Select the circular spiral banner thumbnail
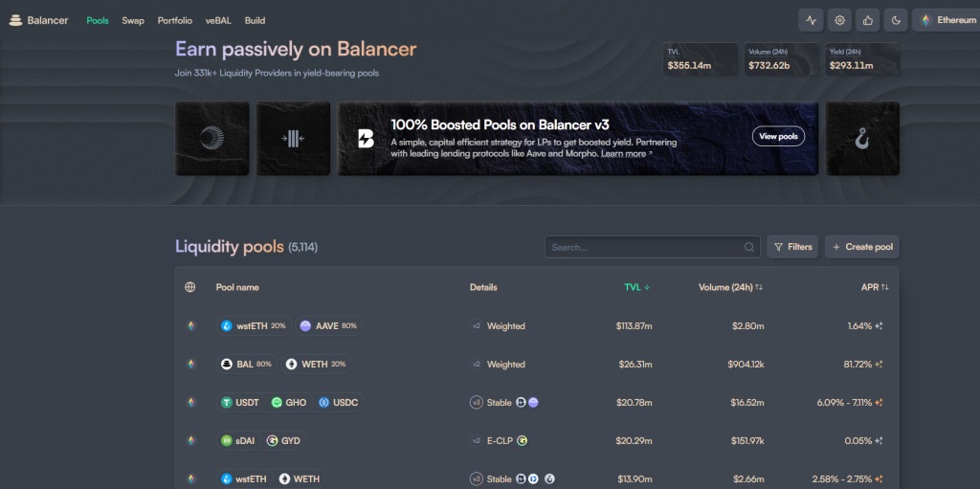 click(x=212, y=139)
